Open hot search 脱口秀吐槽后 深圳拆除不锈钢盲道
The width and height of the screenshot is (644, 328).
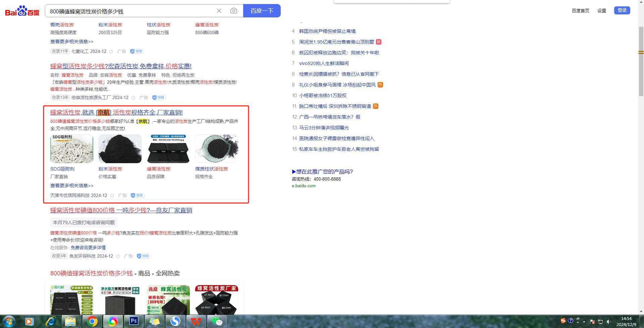335,106
